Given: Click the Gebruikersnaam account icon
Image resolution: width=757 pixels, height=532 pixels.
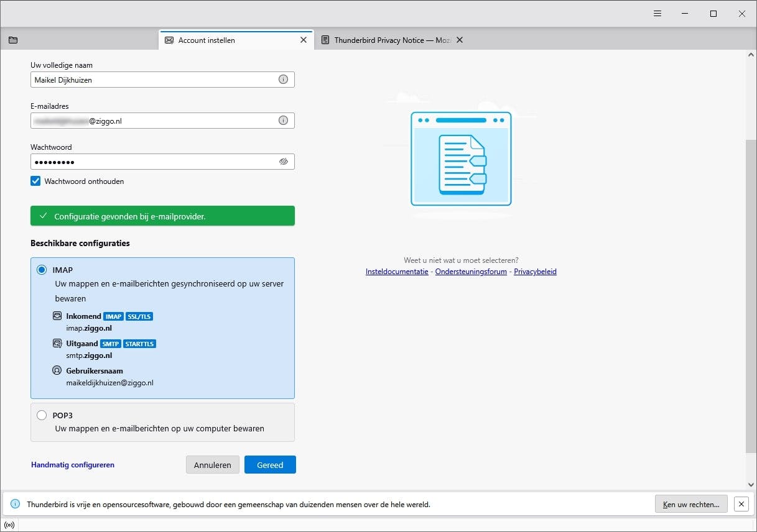Looking at the screenshot, I should (x=57, y=370).
